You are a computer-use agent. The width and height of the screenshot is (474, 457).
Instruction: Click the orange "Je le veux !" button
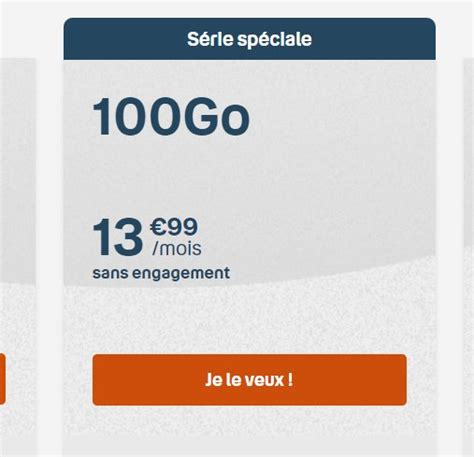pos(249,380)
